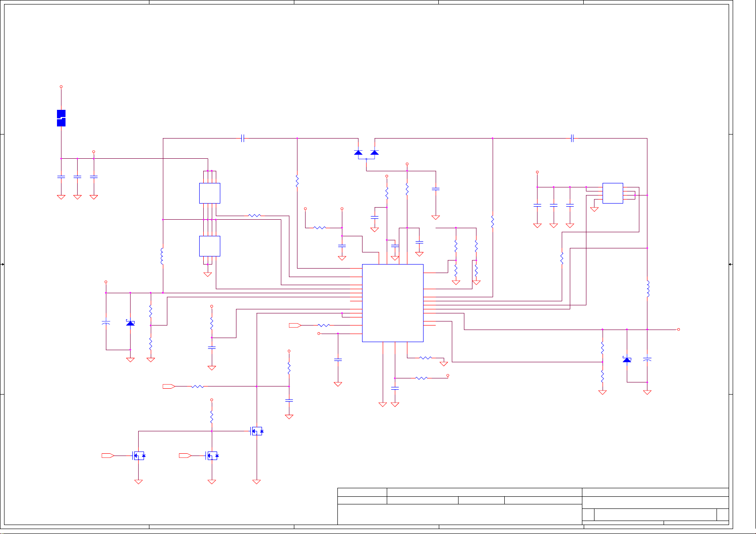
Task: Select the Schottky diode near the right output
Action: tap(627, 360)
